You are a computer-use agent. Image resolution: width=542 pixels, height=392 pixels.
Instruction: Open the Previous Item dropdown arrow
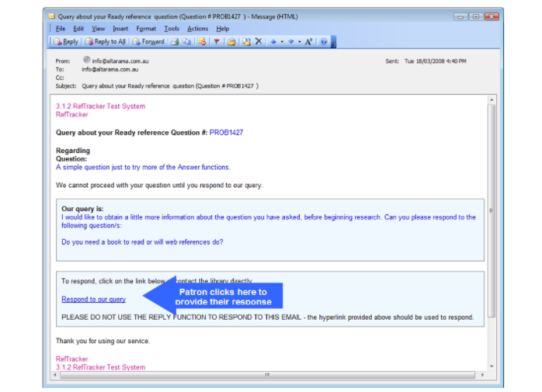coord(282,42)
